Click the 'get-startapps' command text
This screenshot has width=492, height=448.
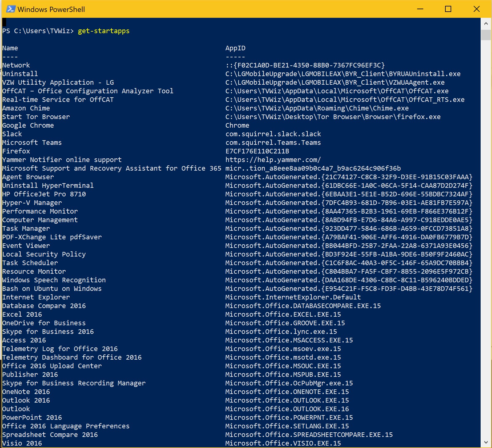click(x=104, y=31)
